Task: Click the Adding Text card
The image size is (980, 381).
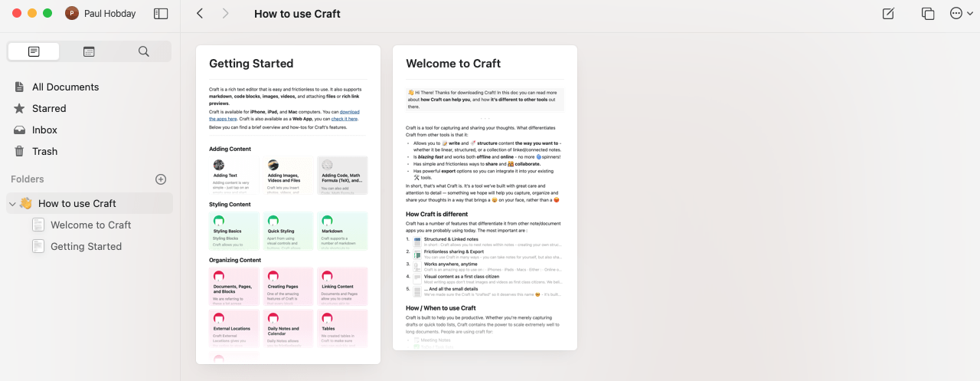Action: pyautogui.click(x=235, y=176)
